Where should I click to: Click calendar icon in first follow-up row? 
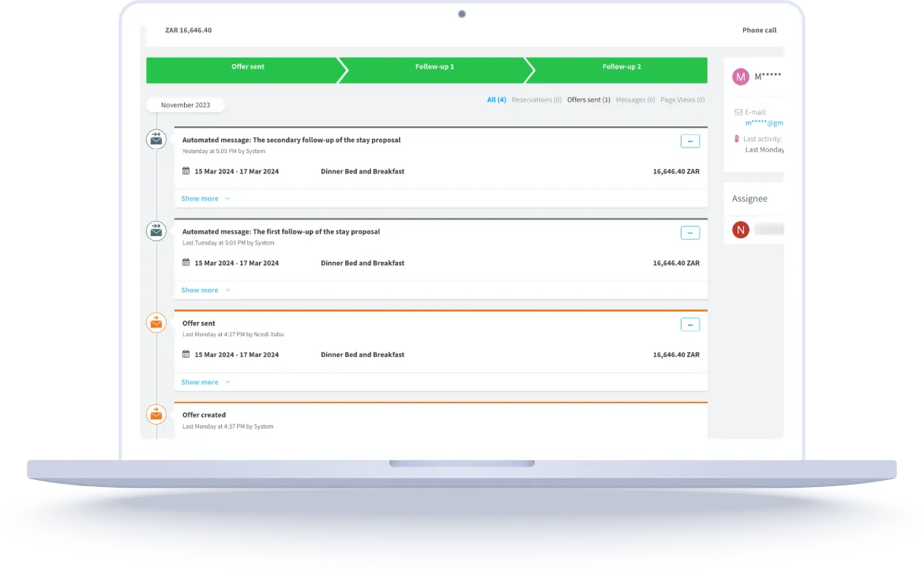pyautogui.click(x=186, y=263)
